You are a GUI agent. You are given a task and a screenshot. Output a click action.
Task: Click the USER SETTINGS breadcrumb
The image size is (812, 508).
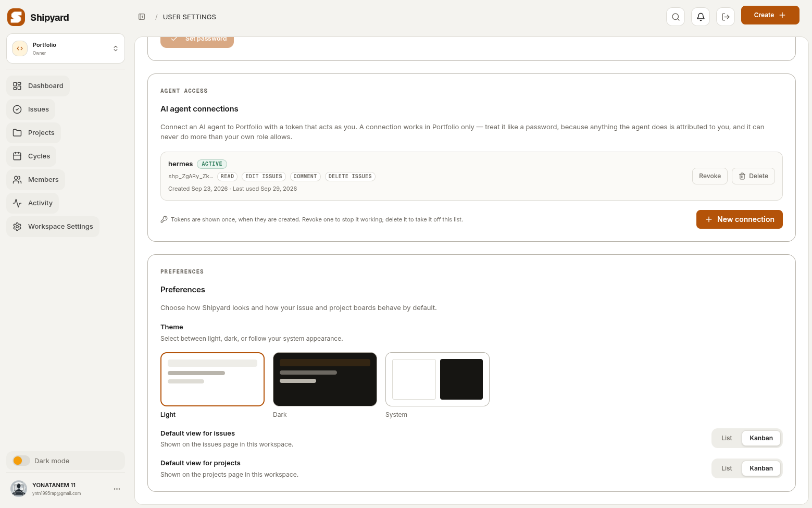coord(189,17)
